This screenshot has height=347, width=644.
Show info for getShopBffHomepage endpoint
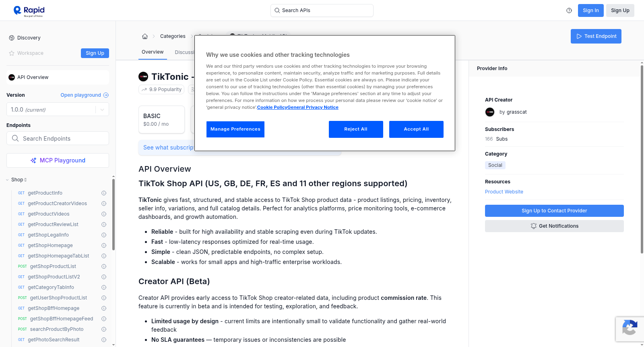point(104,308)
